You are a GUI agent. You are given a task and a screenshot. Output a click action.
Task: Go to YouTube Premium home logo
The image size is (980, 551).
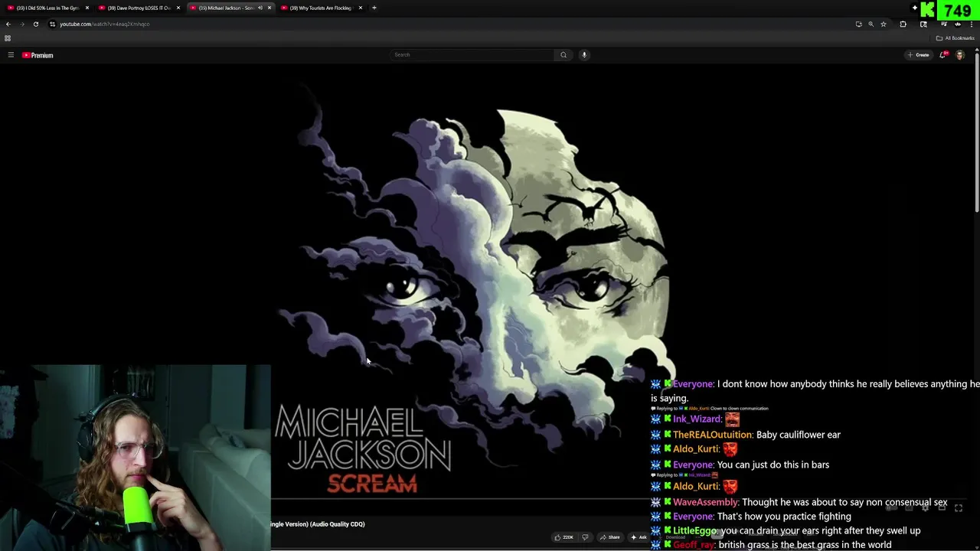tap(38, 55)
